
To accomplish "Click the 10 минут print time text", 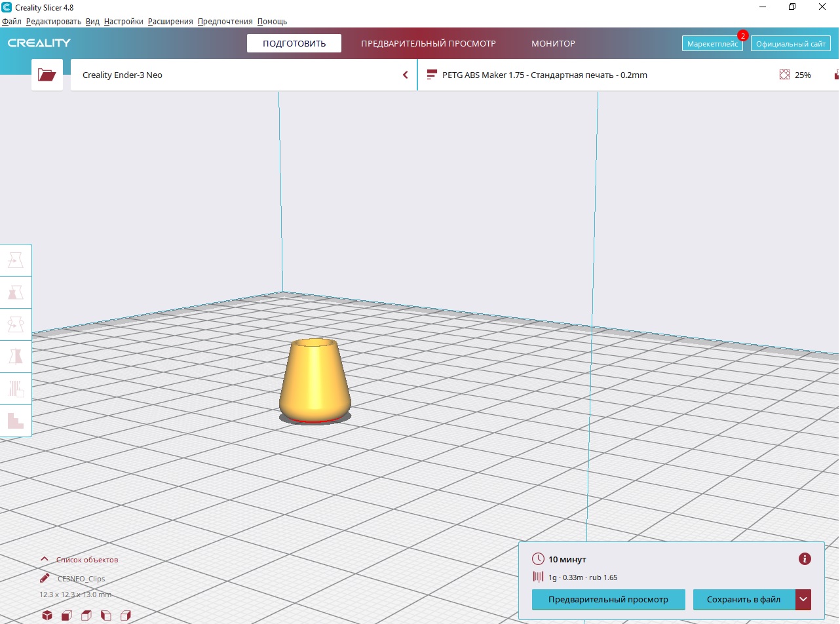I will point(567,559).
